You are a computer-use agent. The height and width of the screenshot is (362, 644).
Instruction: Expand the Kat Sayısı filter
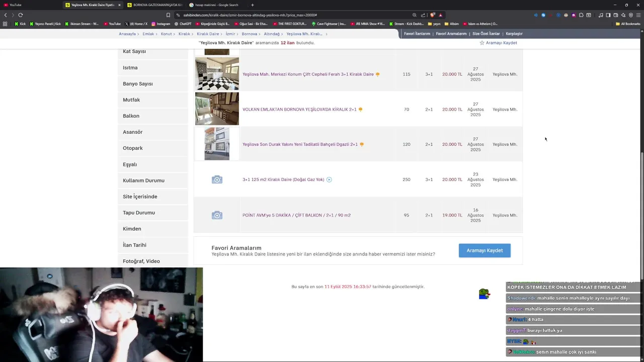[x=153, y=51]
